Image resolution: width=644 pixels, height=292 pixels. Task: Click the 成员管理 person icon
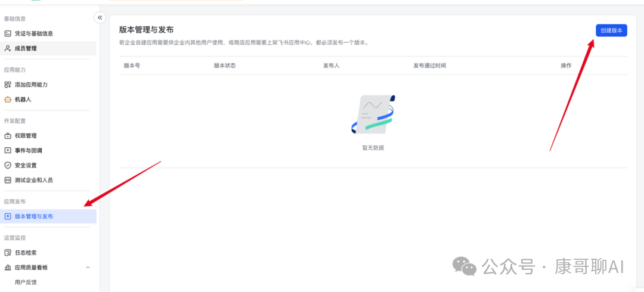tap(7, 48)
